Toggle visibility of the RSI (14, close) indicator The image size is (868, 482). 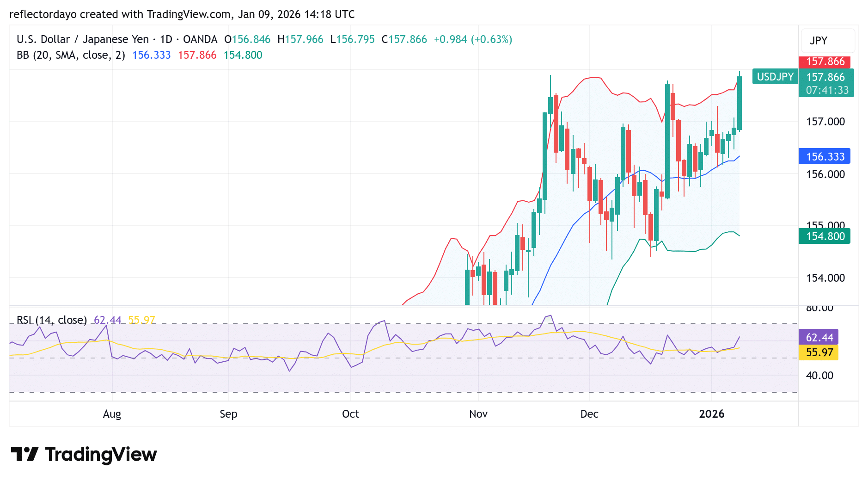pos(52,320)
